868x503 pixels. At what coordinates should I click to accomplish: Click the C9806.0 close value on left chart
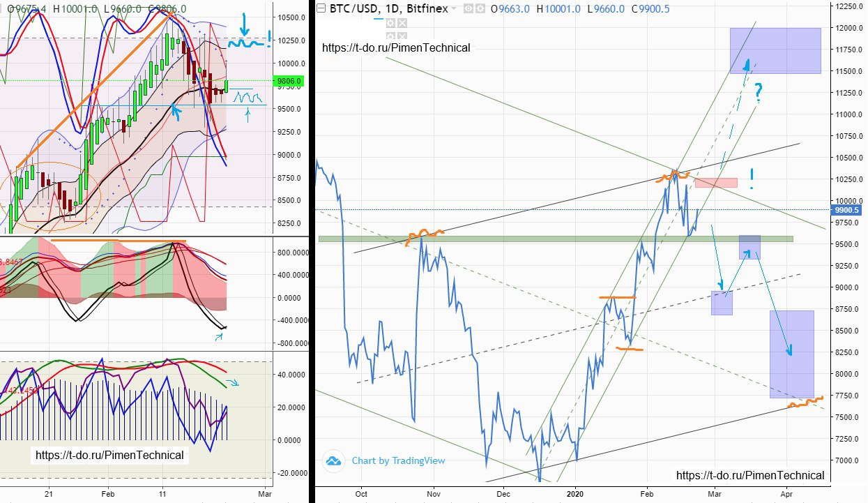pyautogui.click(x=168, y=8)
